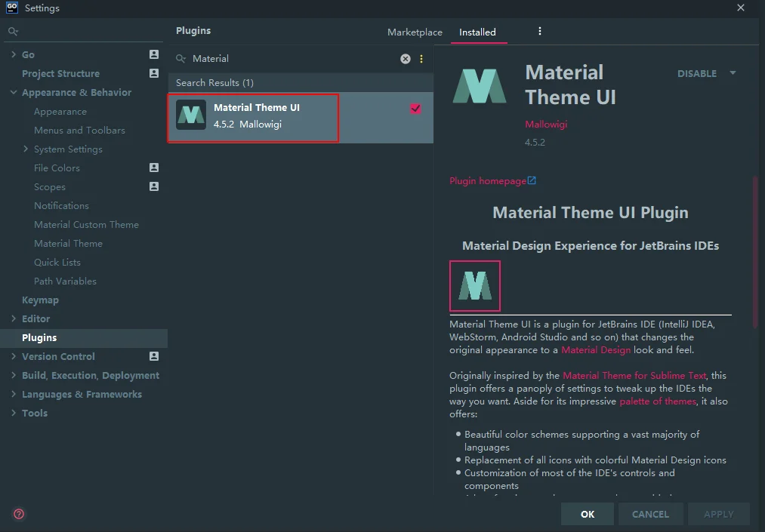Click version 4.5.2 under Mallowigi link
The height and width of the screenshot is (532, 765).
click(x=535, y=143)
